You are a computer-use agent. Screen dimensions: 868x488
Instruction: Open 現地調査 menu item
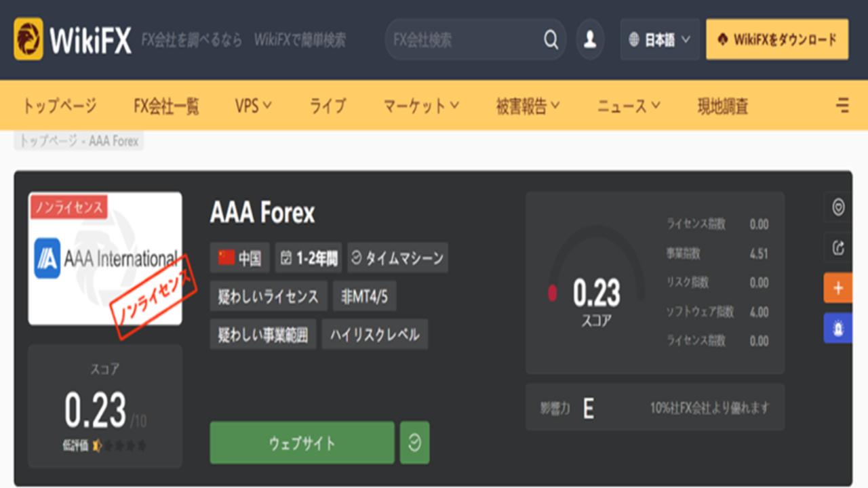coord(723,106)
